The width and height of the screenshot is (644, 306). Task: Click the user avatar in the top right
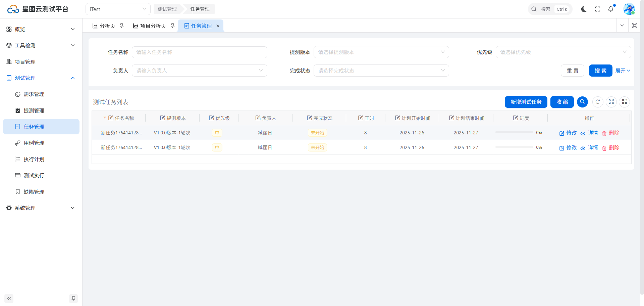pyautogui.click(x=629, y=9)
